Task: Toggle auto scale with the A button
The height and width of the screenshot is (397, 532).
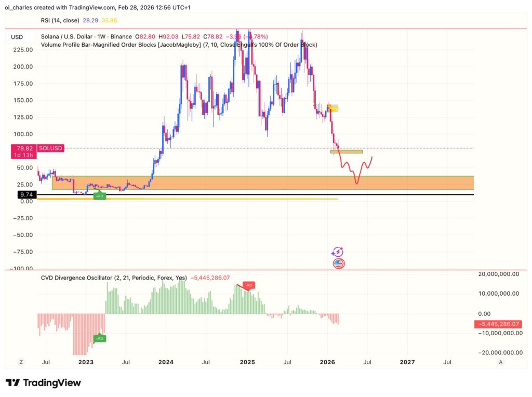Action: click(x=501, y=362)
